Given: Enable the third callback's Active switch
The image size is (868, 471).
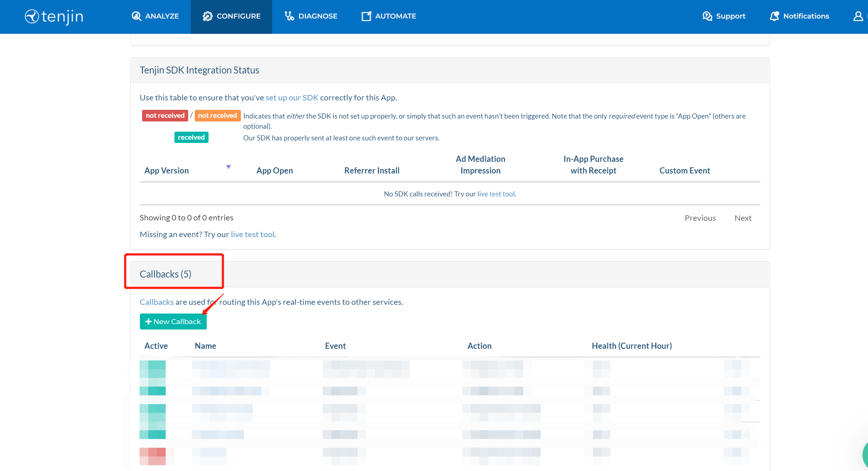Looking at the screenshot, I should 152,412.
